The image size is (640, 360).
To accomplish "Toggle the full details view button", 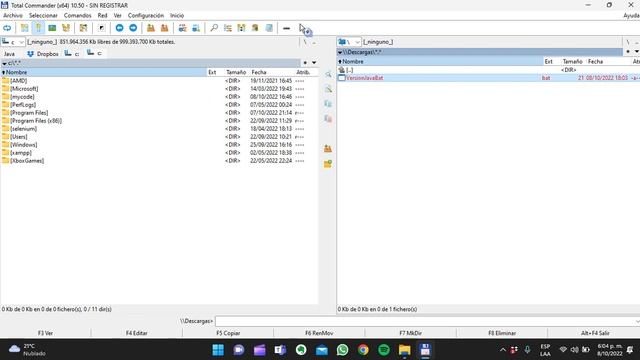I will tap(38, 28).
